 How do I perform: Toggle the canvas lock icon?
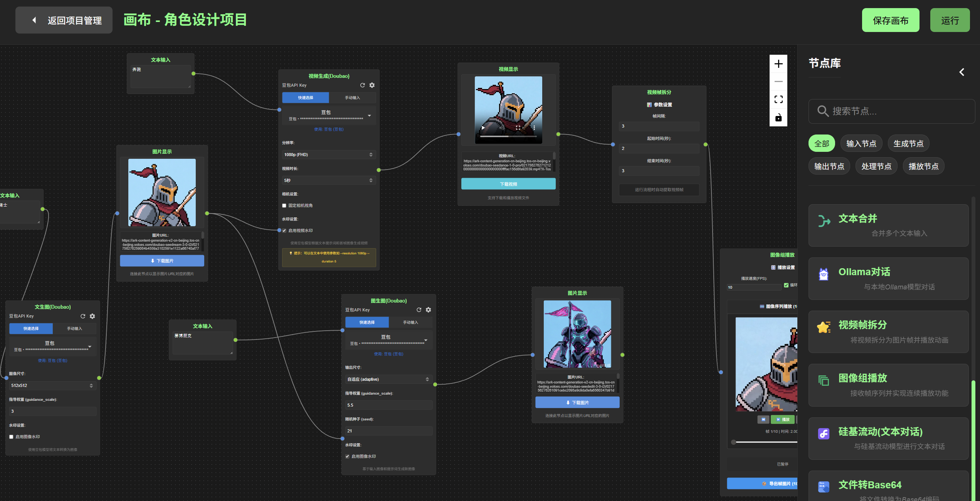coord(778,118)
